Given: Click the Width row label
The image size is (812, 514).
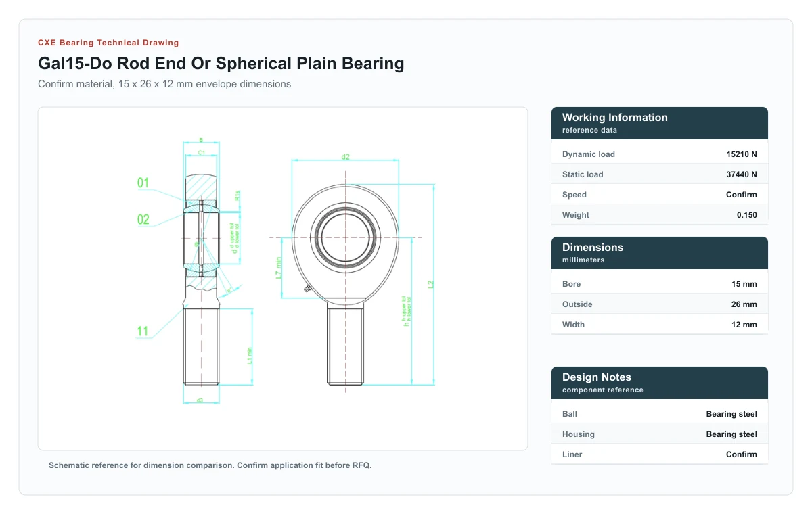Looking at the screenshot, I should (x=574, y=325).
